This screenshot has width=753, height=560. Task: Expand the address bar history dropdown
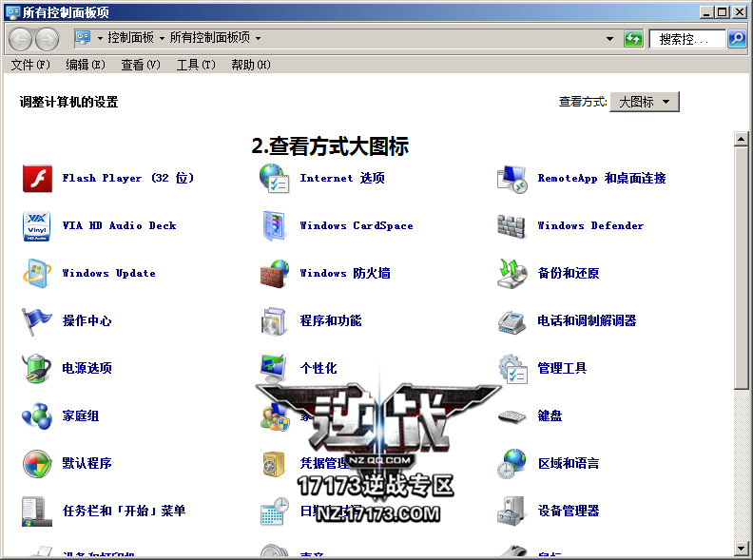(x=609, y=38)
